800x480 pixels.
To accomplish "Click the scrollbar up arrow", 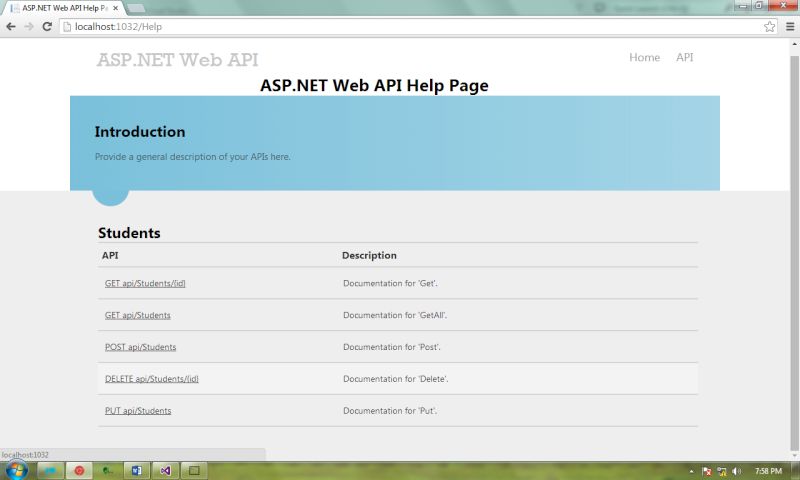I will [x=794, y=44].
